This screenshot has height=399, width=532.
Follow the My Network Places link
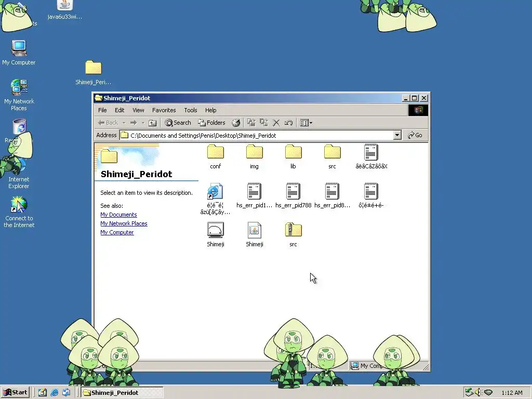coord(124,223)
